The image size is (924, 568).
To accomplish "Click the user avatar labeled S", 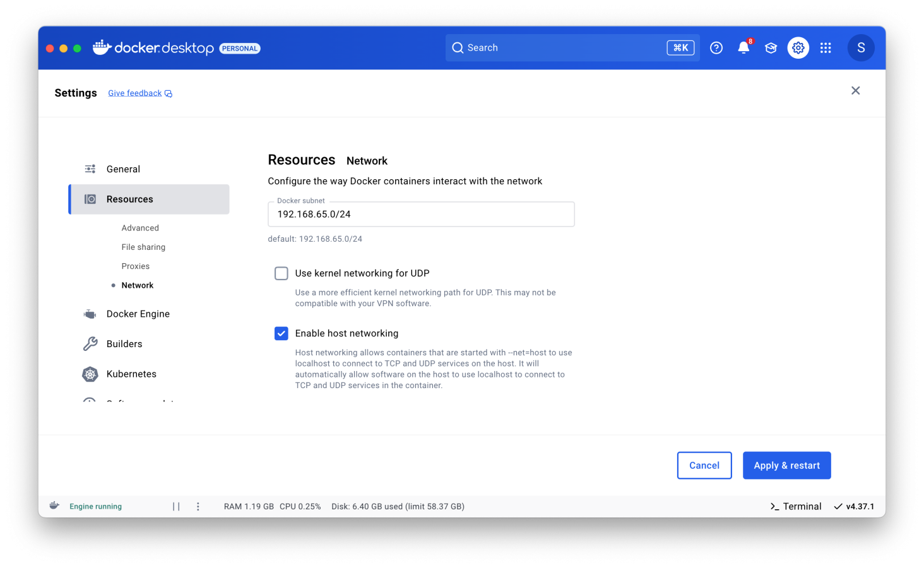I will (x=860, y=48).
